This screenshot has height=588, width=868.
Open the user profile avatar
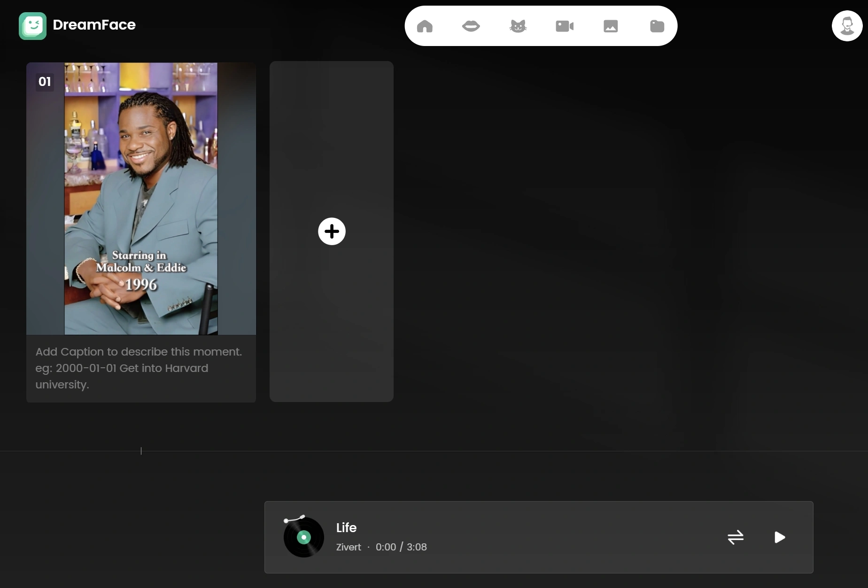pos(846,26)
